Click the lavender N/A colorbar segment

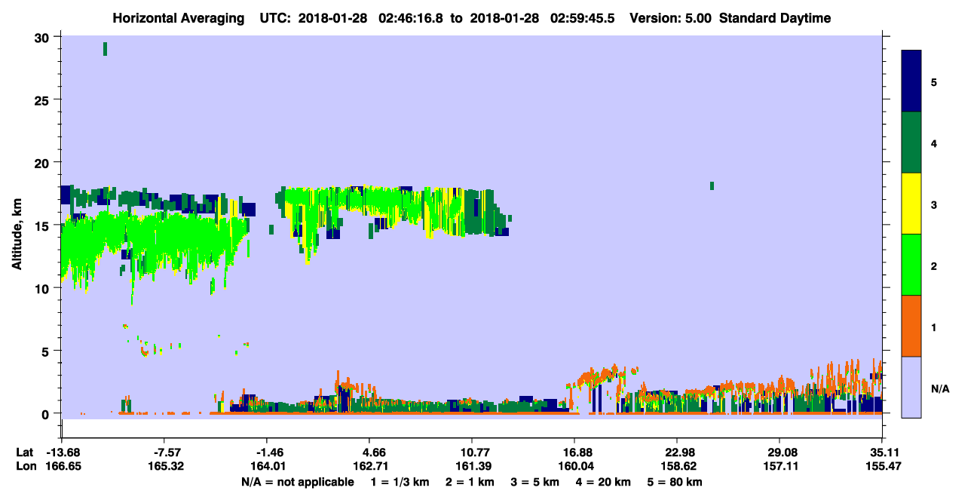[912, 387]
